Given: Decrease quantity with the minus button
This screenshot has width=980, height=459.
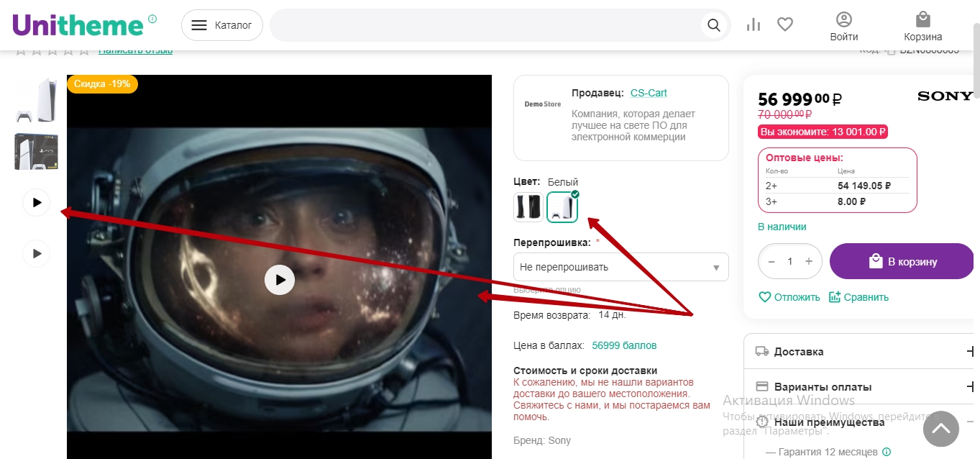Looking at the screenshot, I should point(771,261).
